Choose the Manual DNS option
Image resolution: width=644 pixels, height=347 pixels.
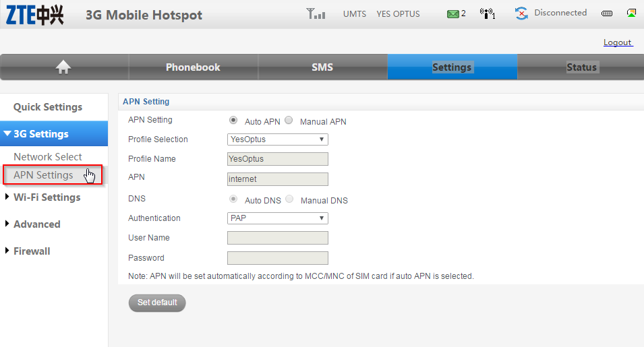tap(289, 199)
